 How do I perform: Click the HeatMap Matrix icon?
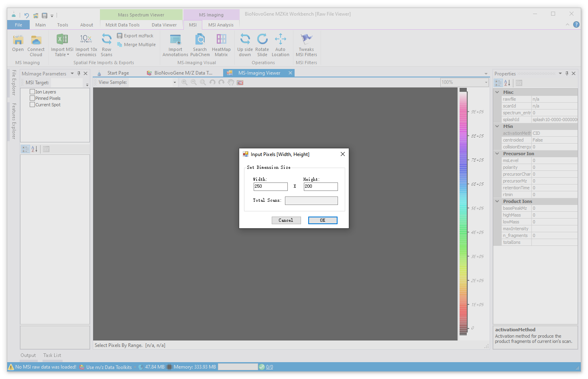coord(221,40)
